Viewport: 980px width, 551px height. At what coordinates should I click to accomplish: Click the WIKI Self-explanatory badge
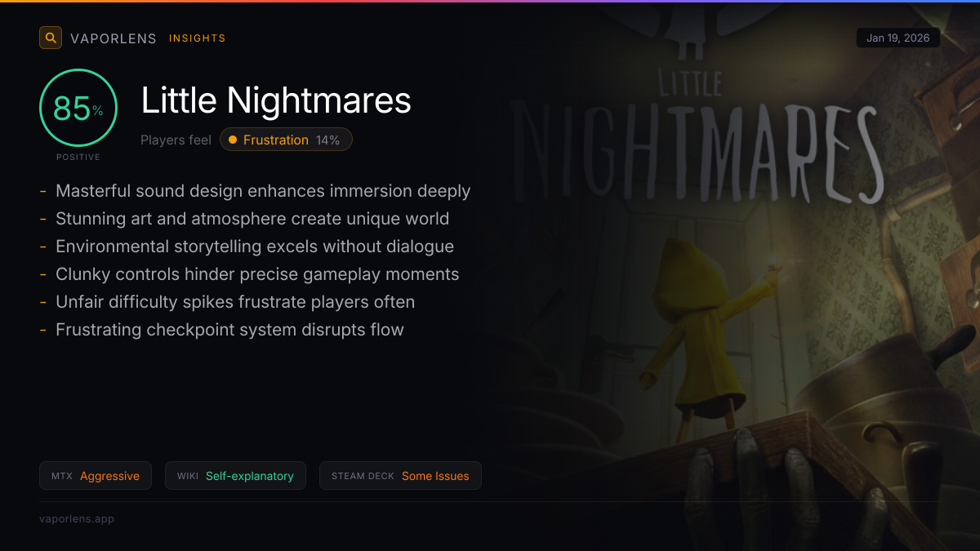pyautogui.click(x=235, y=476)
